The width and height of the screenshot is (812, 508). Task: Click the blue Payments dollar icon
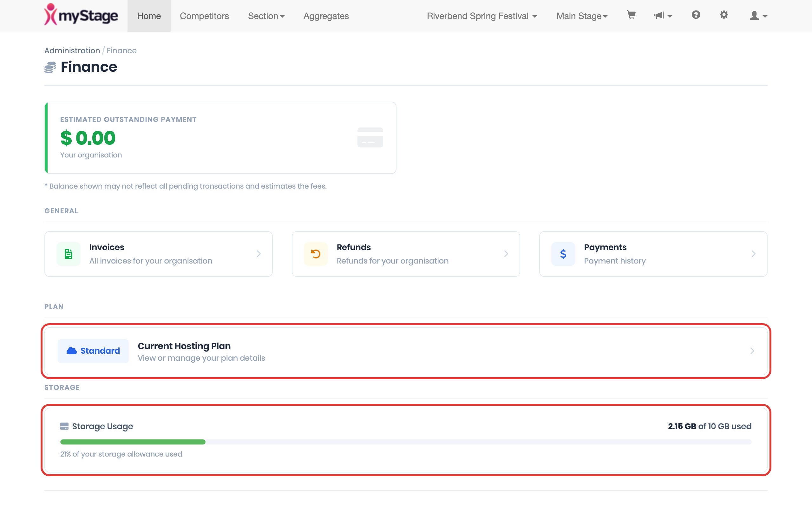click(563, 254)
